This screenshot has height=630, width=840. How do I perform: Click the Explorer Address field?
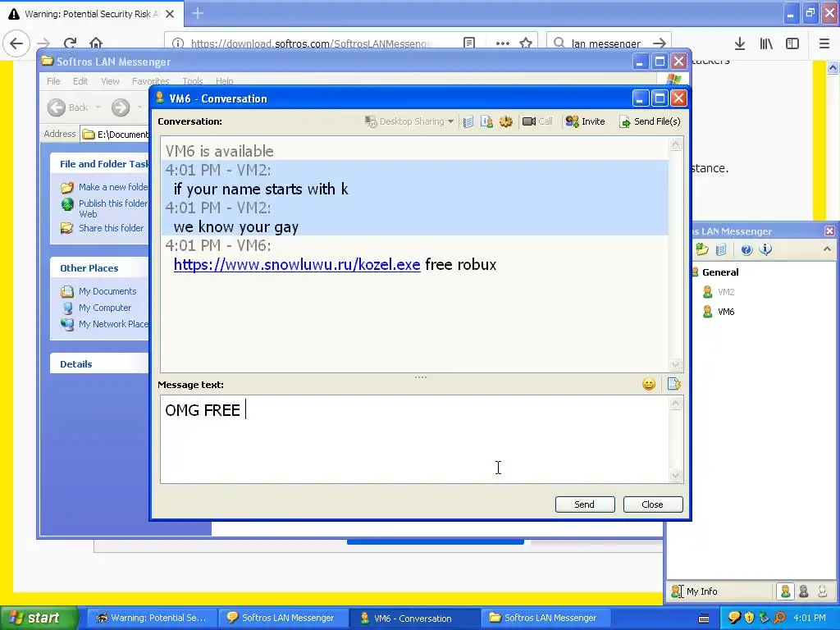(115, 135)
